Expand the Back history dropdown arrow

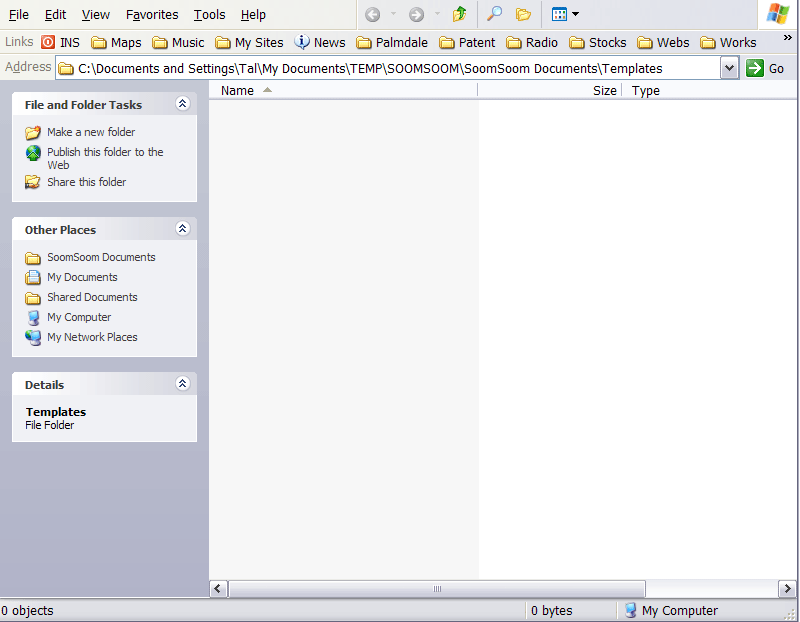pos(393,14)
